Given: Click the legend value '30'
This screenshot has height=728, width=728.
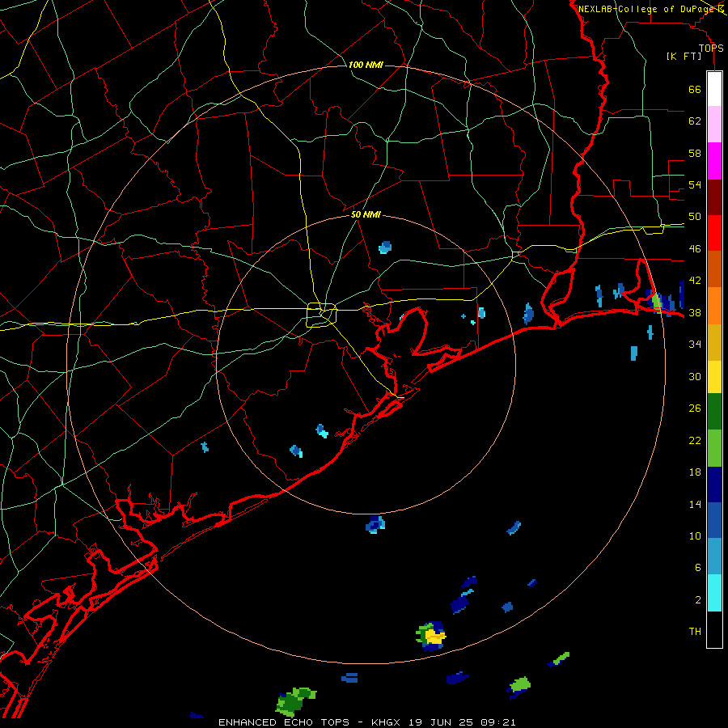Looking at the screenshot, I should [695, 376].
